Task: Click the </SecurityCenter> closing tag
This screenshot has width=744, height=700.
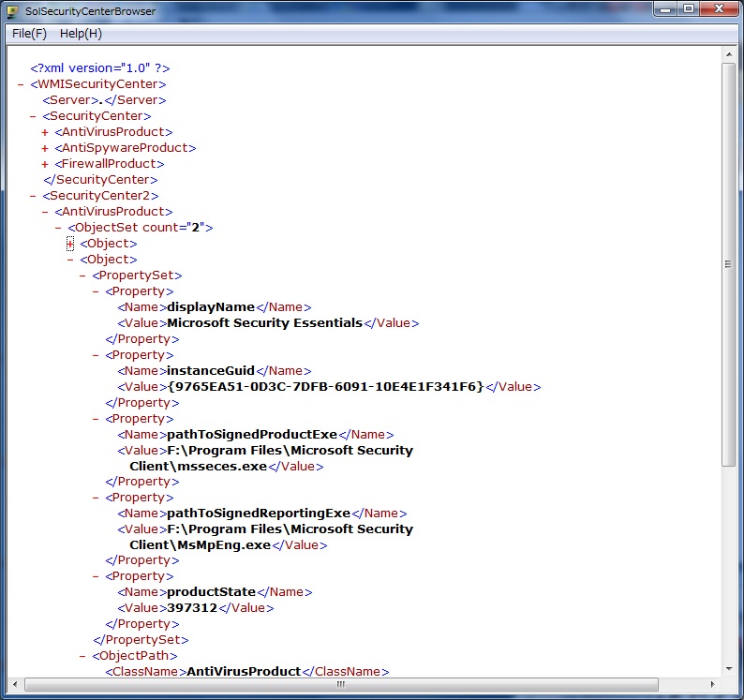Action: click(100, 180)
